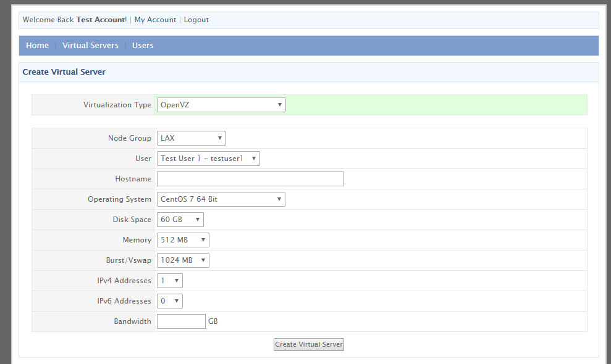Screen dimensions: 611x364
Task: Click the Test Account welcome name
Action: click(x=100, y=20)
